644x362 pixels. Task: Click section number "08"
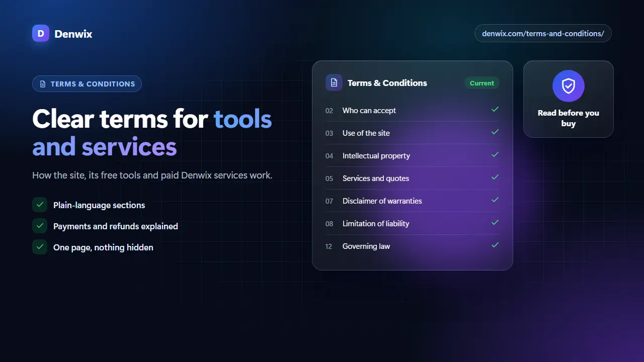tap(330, 224)
